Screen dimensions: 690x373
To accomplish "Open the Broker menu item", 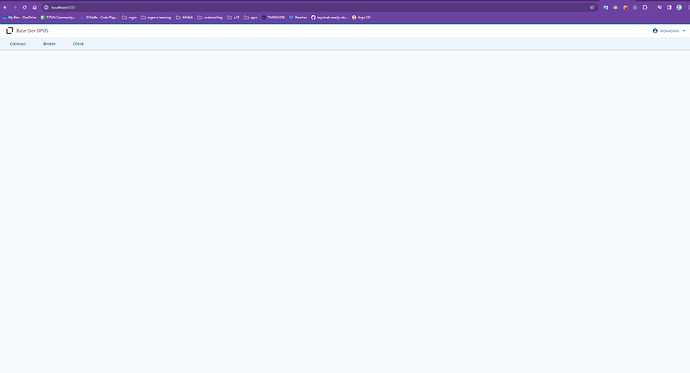I will (x=49, y=44).
